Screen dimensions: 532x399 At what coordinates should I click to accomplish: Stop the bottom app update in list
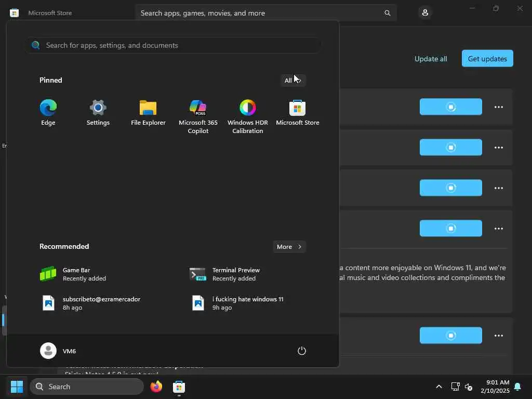[450, 336]
